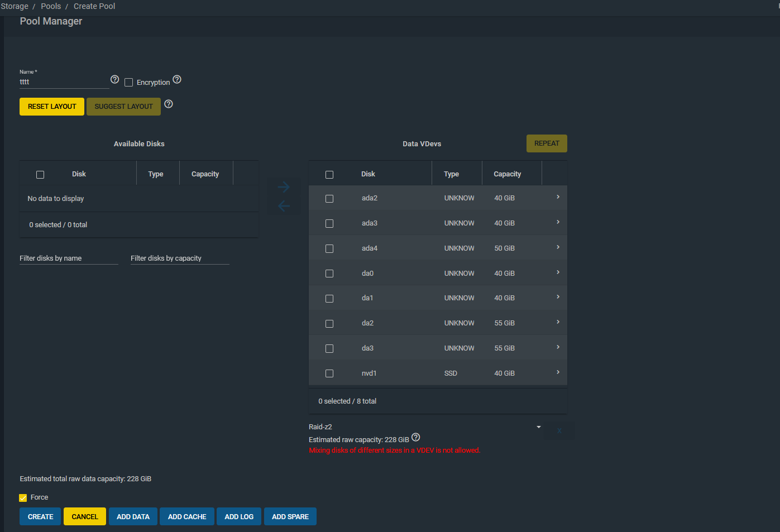Click Filter disks by capacity field
Image resolution: width=780 pixels, height=532 pixels.
[180, 258]
